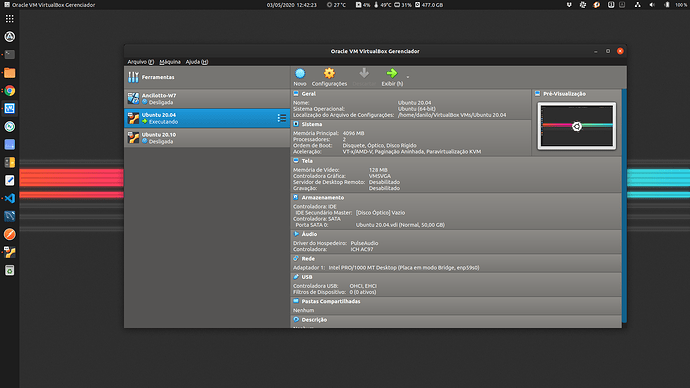690x388 pixels.
Task: Open the Ajuda menu
Action: 197,62
